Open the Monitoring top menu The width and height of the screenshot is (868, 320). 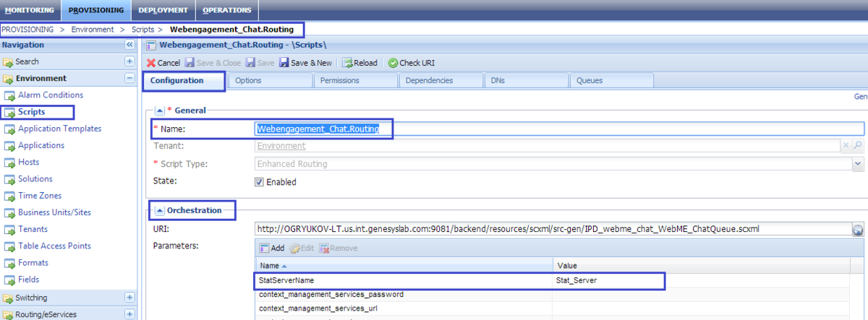[x=30, y=10]
